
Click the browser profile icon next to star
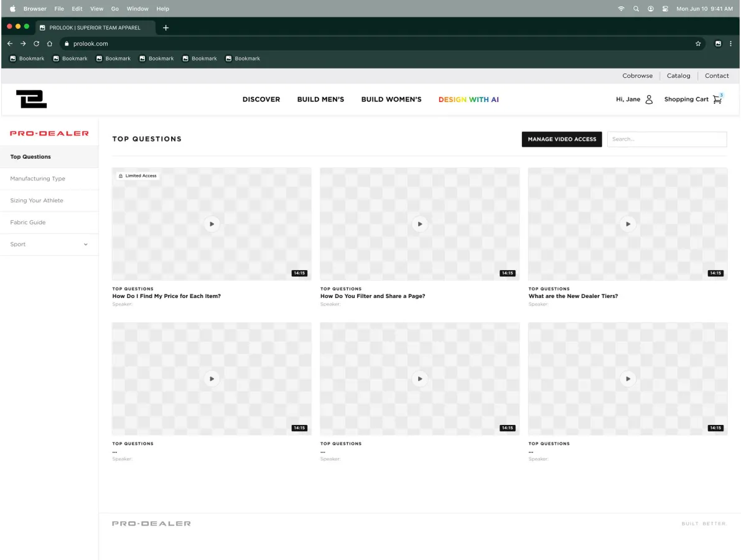718,44
